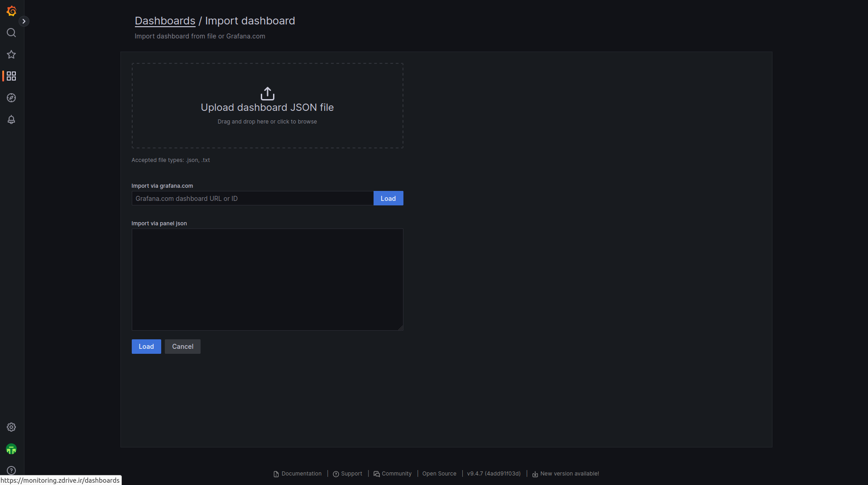Open the Configuration gear icon

(x=11, y=427)
